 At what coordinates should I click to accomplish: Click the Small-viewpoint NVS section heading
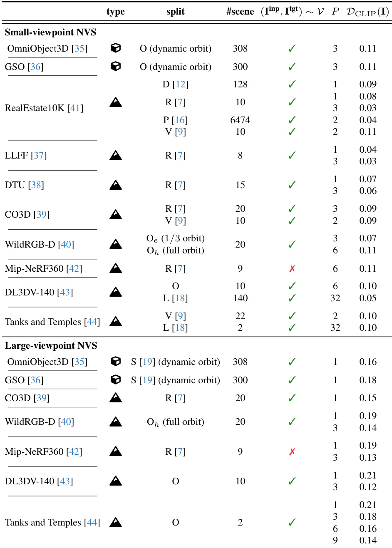(50, 32)
